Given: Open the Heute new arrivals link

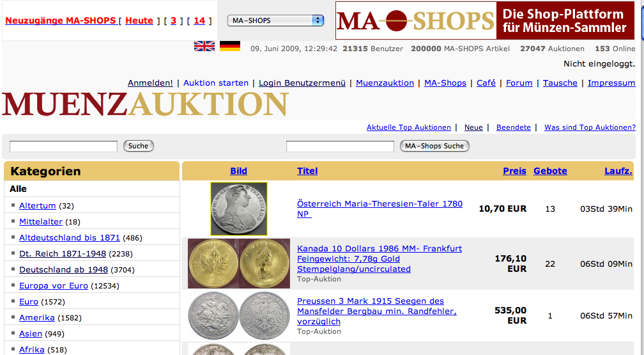Looking at the screenshot, I should pos(139,20).
